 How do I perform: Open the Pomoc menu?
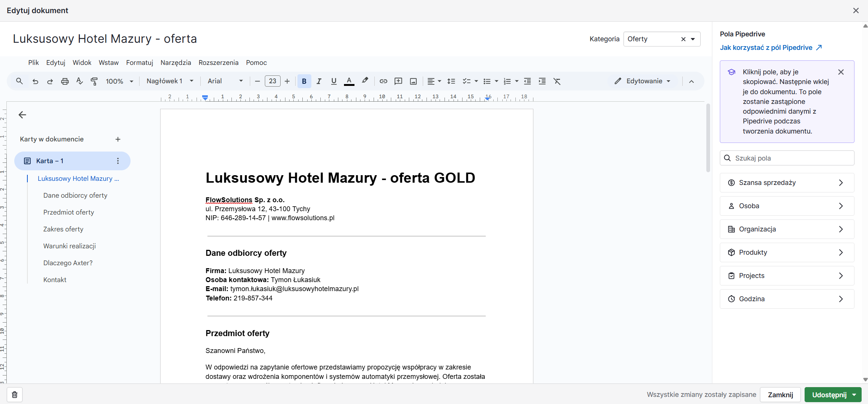pos(257,63)
